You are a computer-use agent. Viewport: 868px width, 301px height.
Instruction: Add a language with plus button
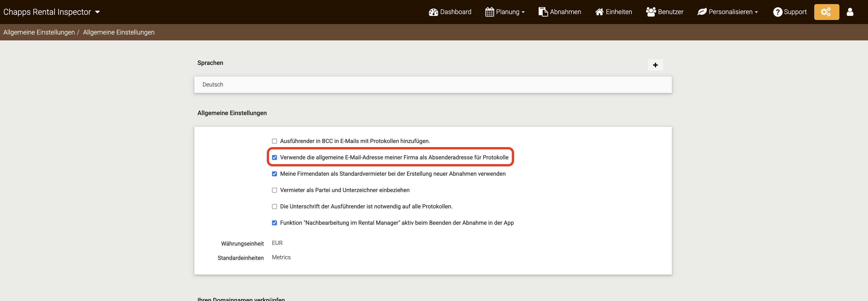[x=655, y=65]
